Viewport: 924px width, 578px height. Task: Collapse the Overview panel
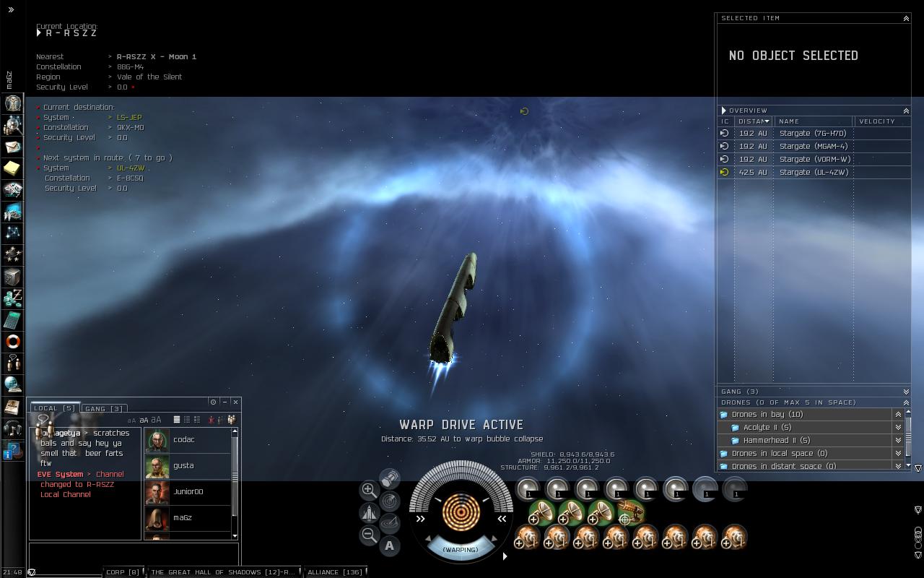tap(906, 111)
